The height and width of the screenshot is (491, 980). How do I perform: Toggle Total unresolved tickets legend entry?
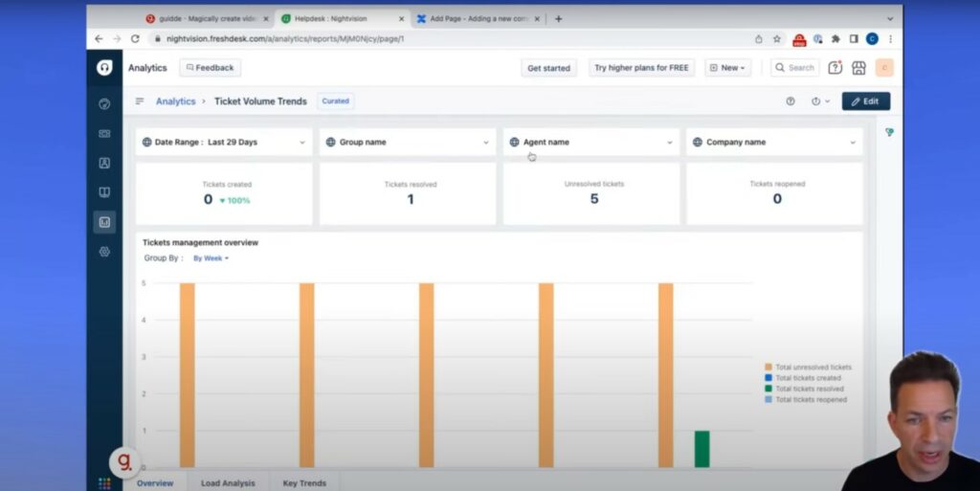tap(808, 368)
